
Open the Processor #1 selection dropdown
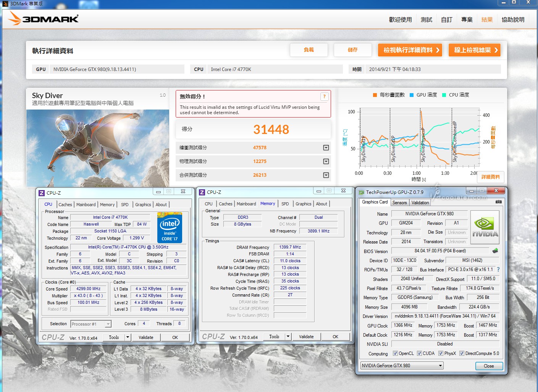(x=91, y=324)
